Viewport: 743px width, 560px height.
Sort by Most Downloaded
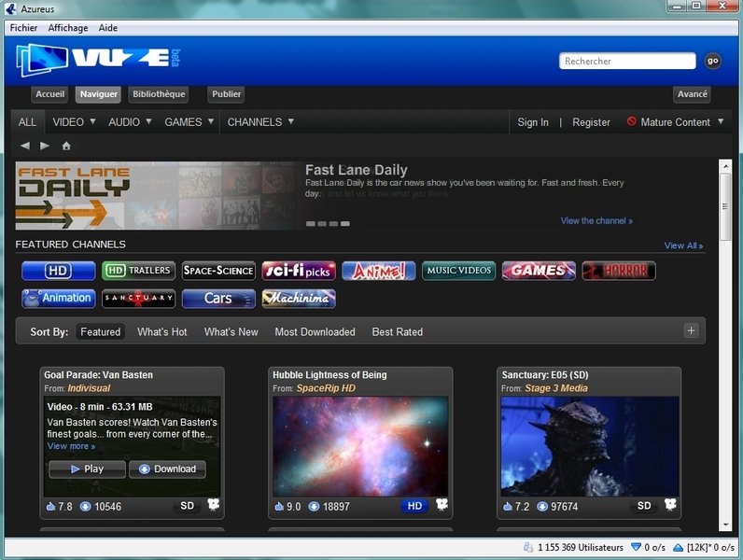(315, 331)
